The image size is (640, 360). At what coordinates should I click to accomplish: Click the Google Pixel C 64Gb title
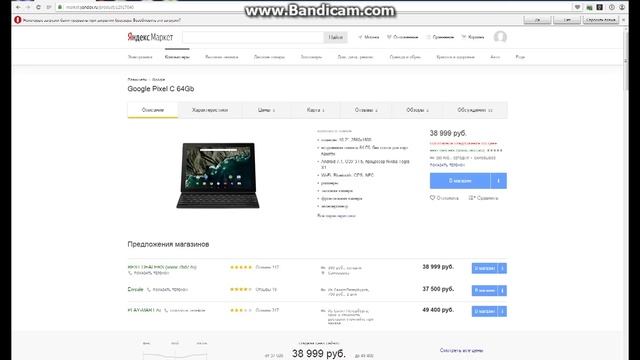[x=161, y=89]
